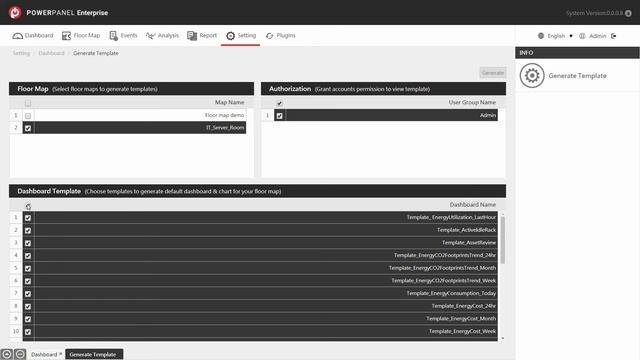The width and height of the screenshot is (640, 360).
Task: Click the system version info icon
Action: coord(628,13)
